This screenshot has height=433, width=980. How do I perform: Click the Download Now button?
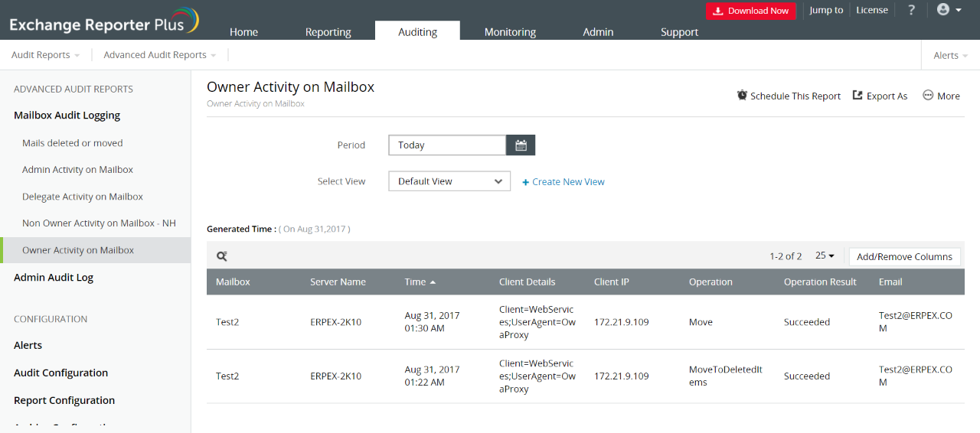click(750, 11)
